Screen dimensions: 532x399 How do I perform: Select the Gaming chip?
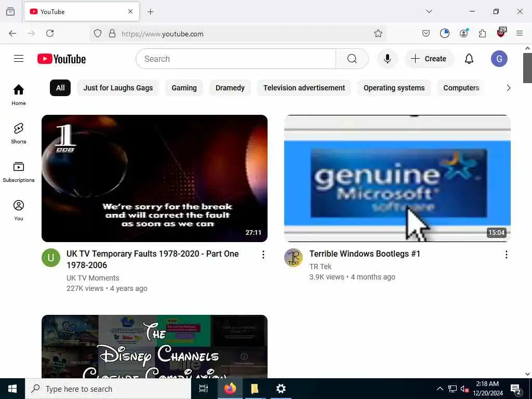coord(184,88)
